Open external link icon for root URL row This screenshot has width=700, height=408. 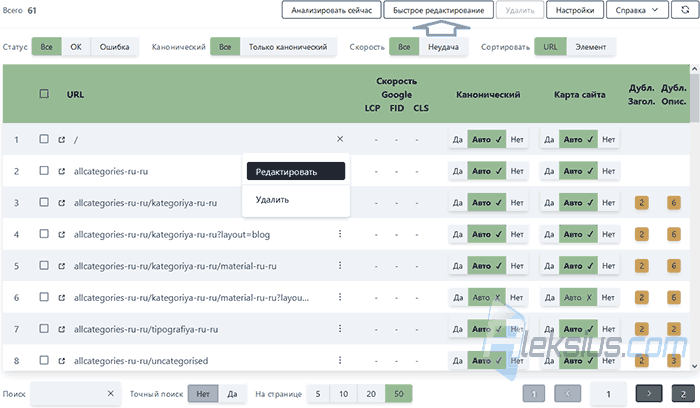(x=62, y=140)
